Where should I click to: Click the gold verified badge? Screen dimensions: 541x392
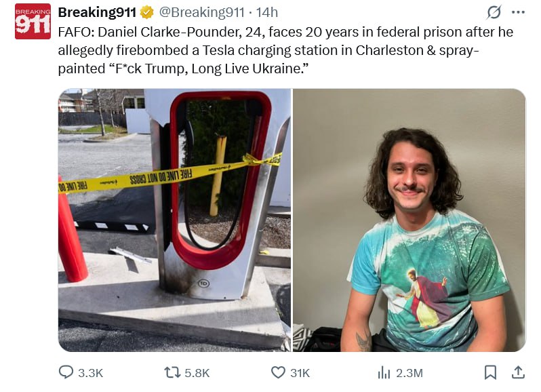point(146,13)
